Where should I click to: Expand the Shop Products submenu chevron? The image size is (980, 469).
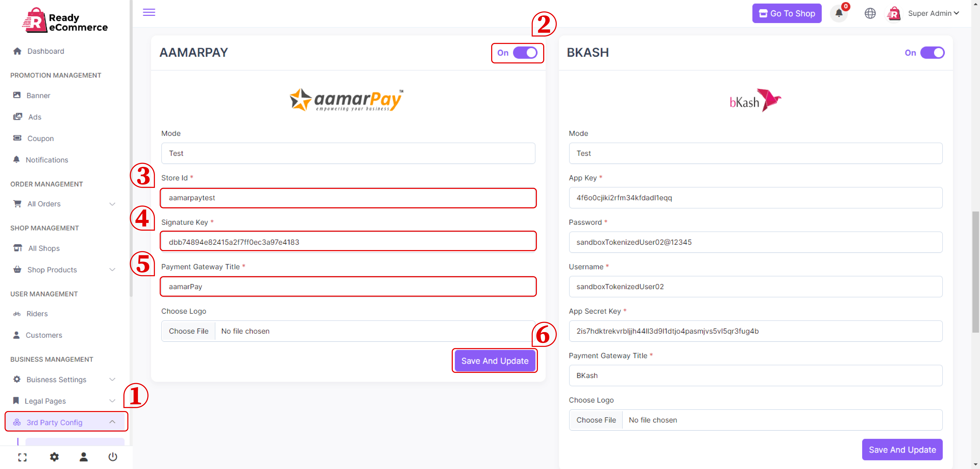tap(112, 270)
